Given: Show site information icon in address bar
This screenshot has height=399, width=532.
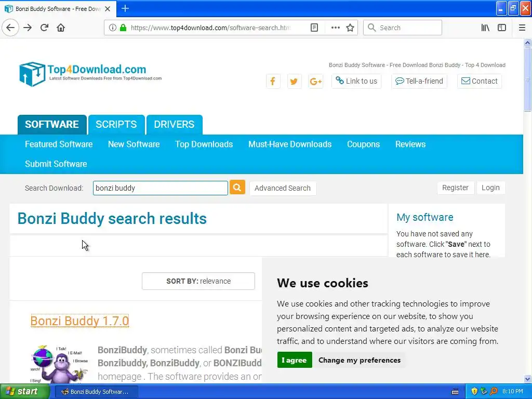Looking at the screenshot, I should [x=112, y=28].
